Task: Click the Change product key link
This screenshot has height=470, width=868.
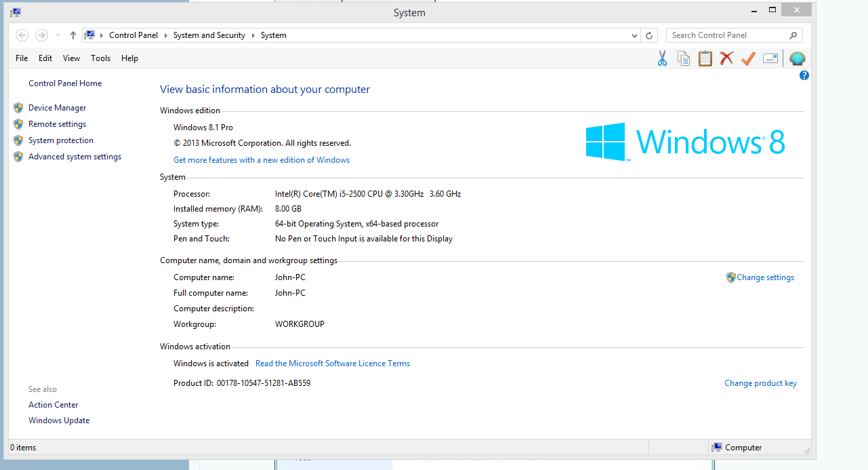Action: point(760,383)
